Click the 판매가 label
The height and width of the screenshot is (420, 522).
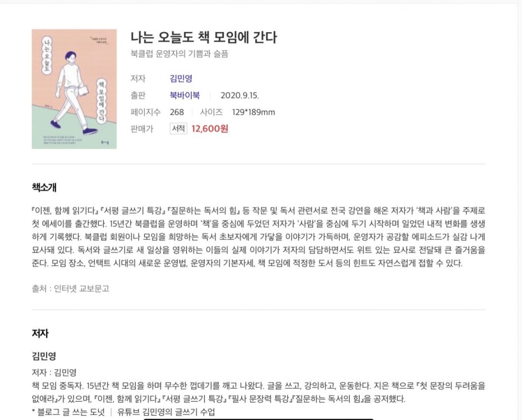click(x=142, y=129)
